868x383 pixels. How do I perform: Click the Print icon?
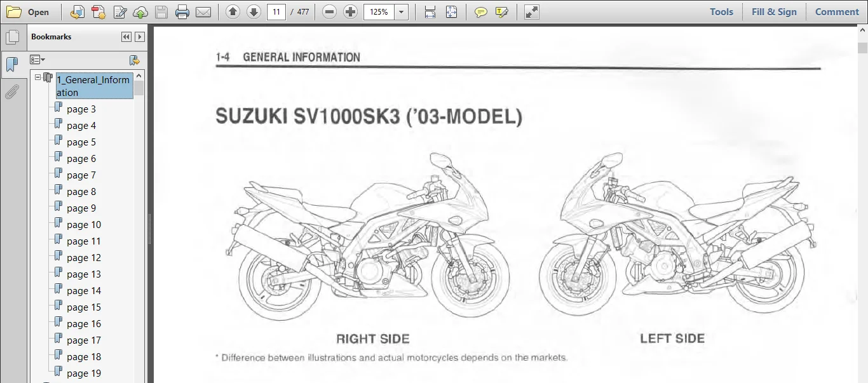[182, 12]
